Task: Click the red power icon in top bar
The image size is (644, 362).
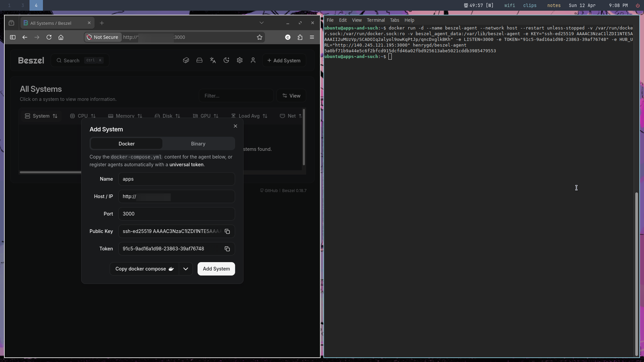Action: (x=638, y=5)
